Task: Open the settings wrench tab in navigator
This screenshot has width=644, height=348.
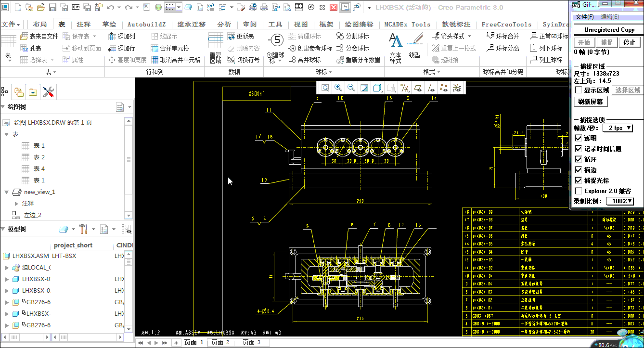Action: [x=48, y=92]
